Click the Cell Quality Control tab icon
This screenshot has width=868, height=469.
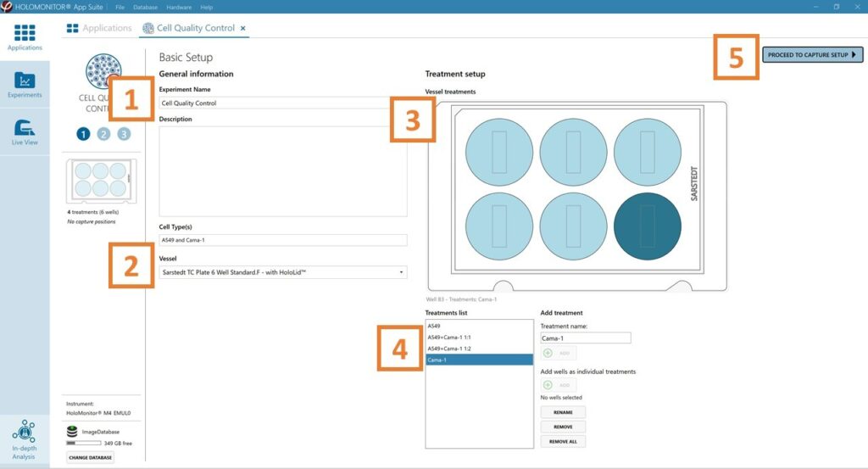tap(148, 28)
